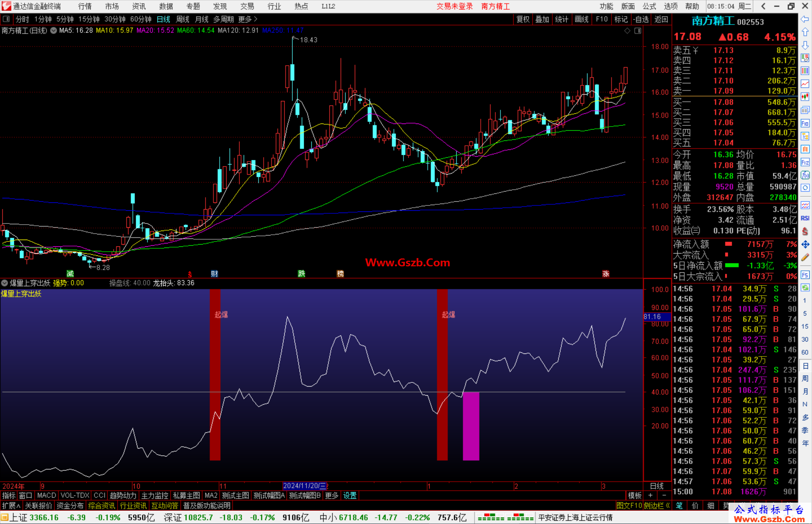
Task: Switch to 60-minute period in sidebar
Action: (x=804, y=352)
